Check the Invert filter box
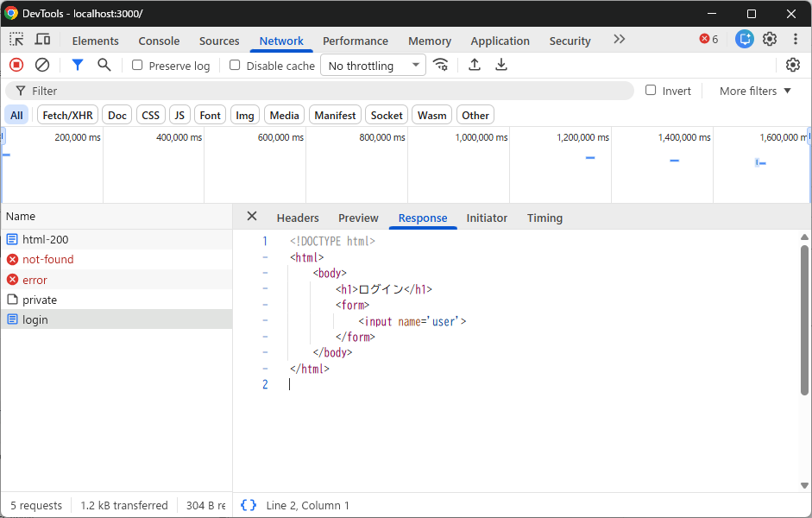Viewport: 812px width, 518px height. 651,90
